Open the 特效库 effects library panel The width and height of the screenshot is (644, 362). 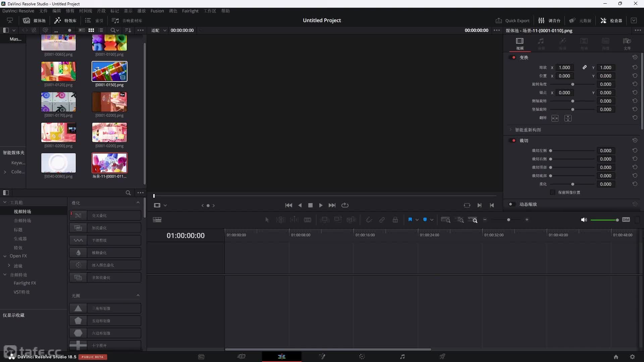click(x=65, y=20)
